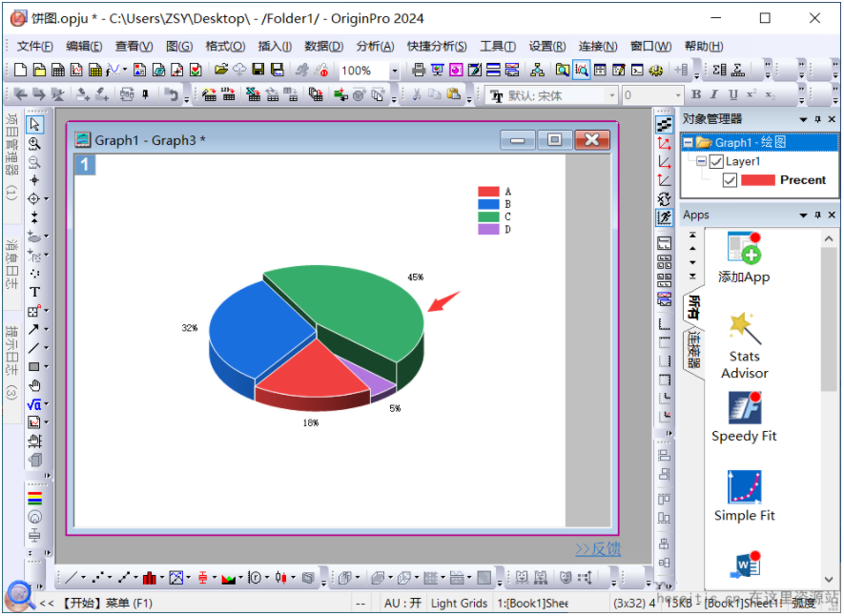This screenshot has height=616, width=844.
Task: Toggle superscript formatting
Action: tap(751, 94)
